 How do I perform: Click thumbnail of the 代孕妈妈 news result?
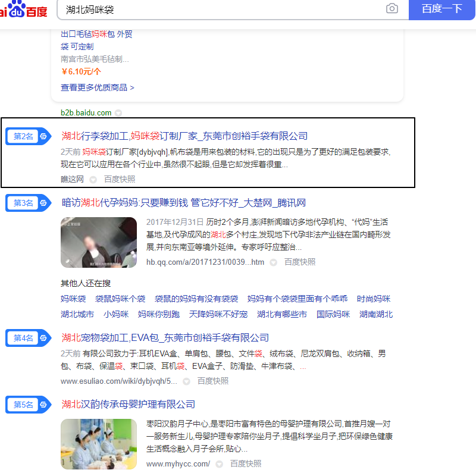coord(99,242)
